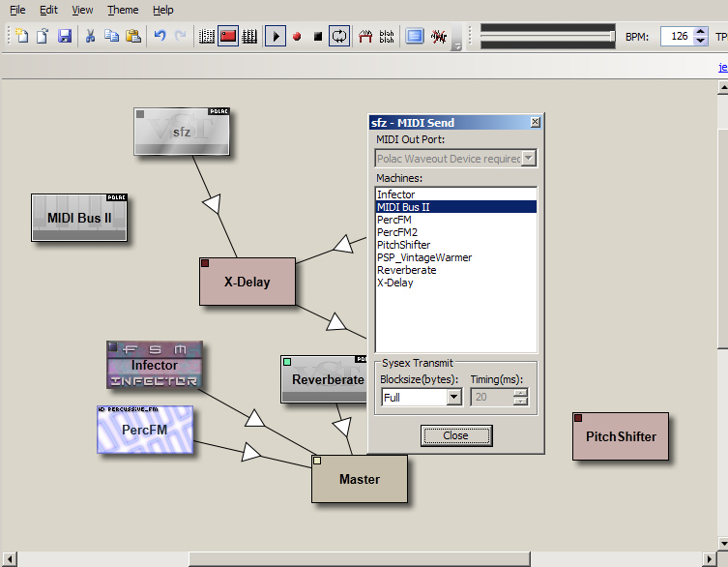728x567 pixels.
Task: Click the Undo arrow icon
Action: point(160,37)
